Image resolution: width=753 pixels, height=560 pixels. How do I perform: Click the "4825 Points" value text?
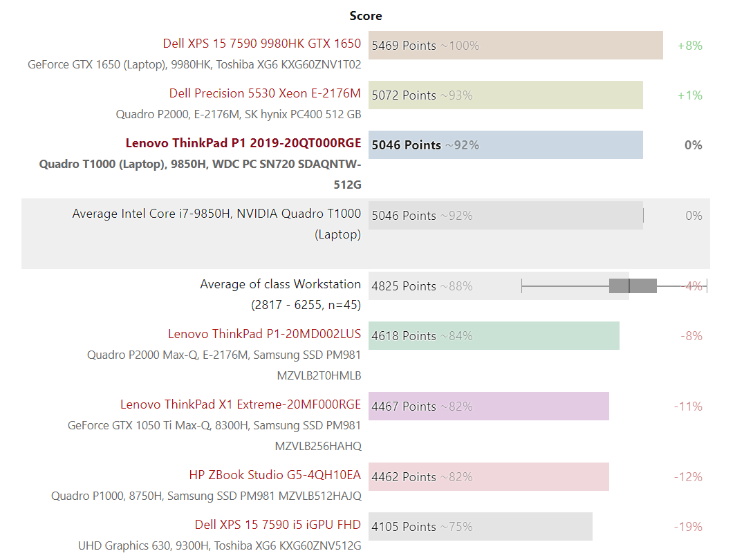pyautogui.click(x=404, y=286)
